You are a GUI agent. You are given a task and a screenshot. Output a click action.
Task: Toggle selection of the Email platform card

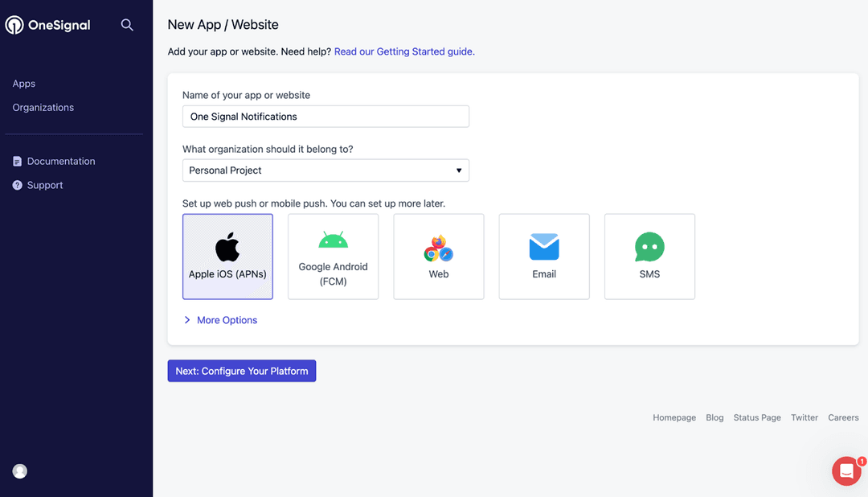pyautogui.click(x=544, y=257)
